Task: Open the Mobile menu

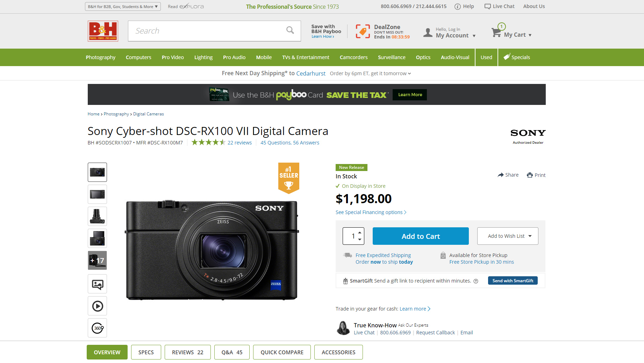Action: [264, 57]
